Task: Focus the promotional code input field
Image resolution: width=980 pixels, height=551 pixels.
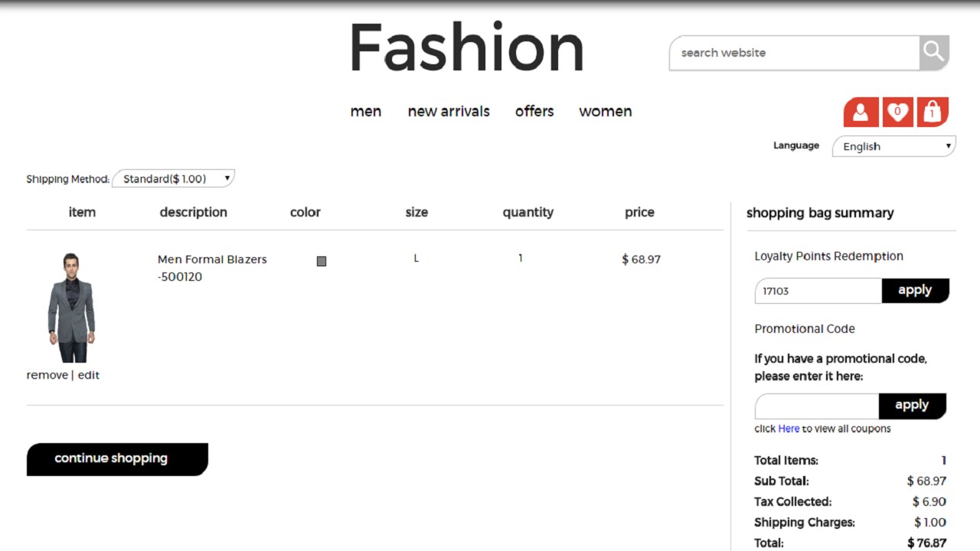Action: point(817,406)
